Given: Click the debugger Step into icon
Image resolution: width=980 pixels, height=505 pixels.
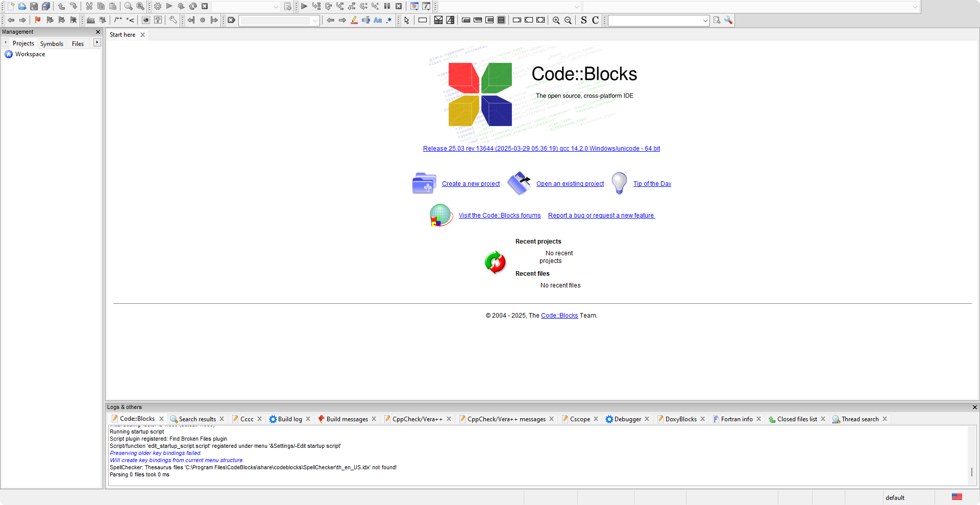Looking at the screenshot, I should [x=340, y=6].
